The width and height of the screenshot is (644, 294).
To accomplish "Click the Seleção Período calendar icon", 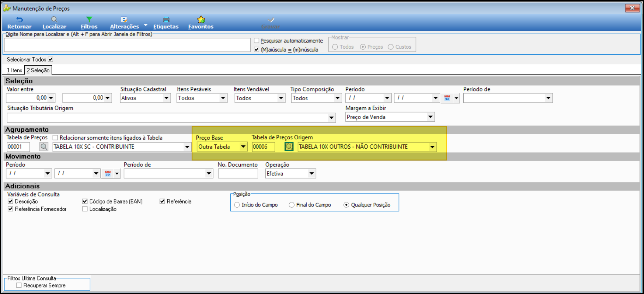I will click(x=447, y=98).
